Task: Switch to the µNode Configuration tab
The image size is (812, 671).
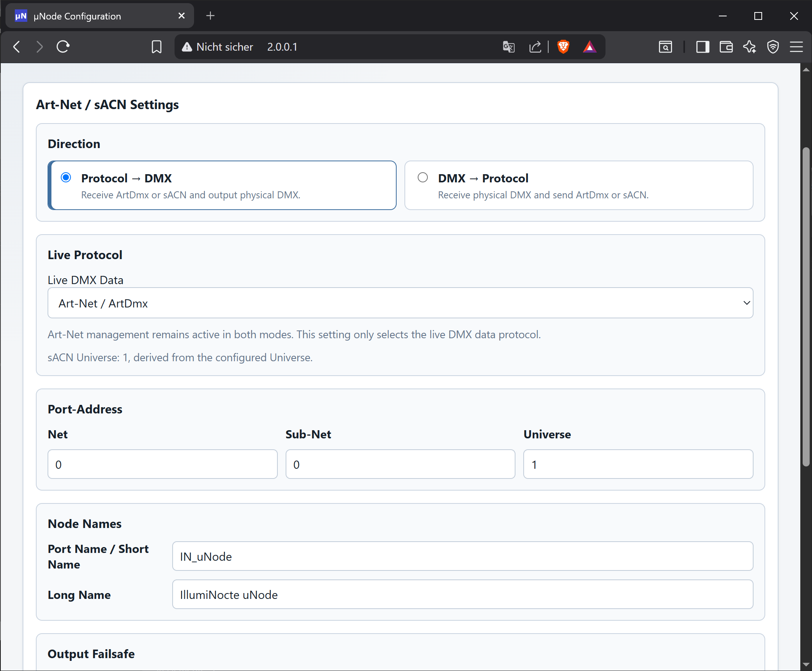Action: (100, 16)
